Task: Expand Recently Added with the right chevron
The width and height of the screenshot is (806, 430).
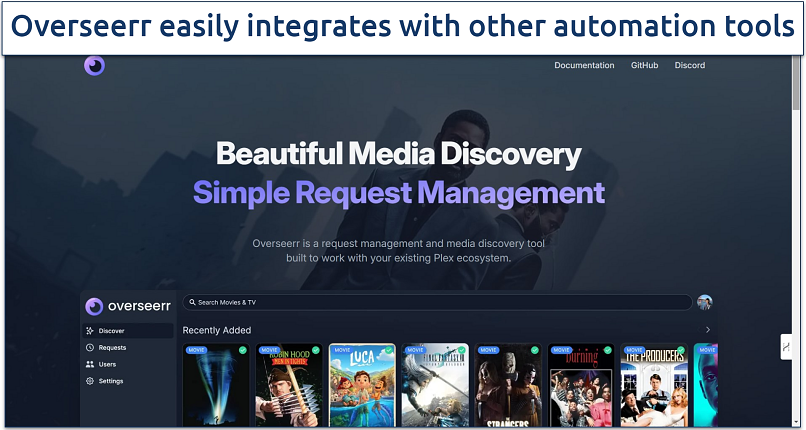Action: (708, 330)
